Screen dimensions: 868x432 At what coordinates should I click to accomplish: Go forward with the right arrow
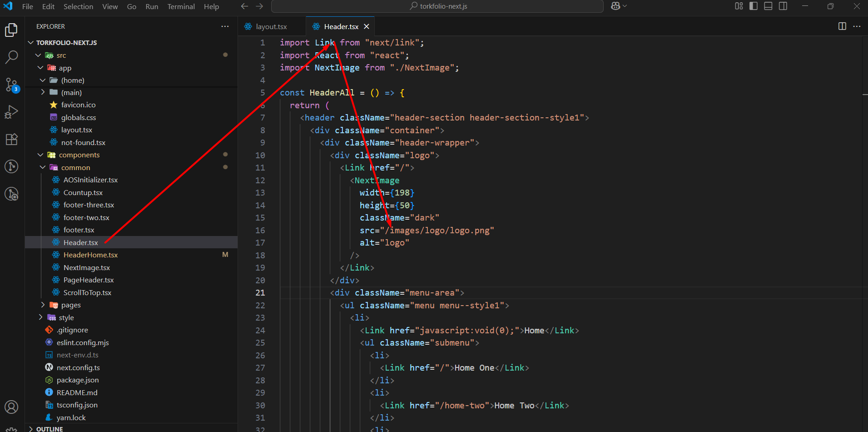259,6
